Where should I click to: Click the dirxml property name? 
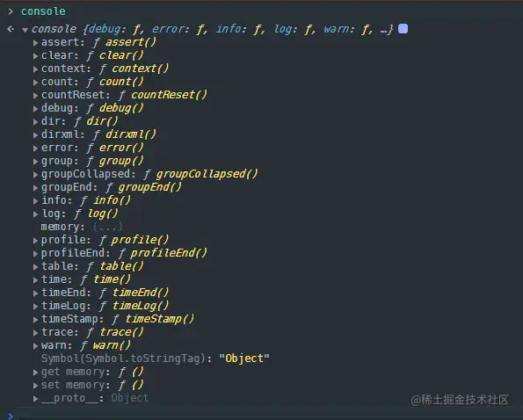(x=61, y=134)
